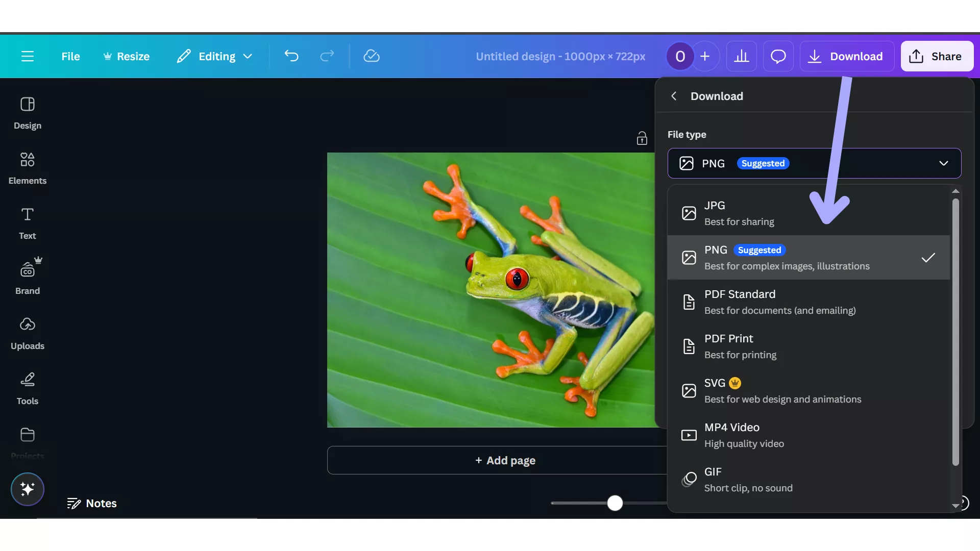The image size is (980, 551).
Task: Open the Elements panel
Action: pyautogui.click(x=27, y=168)
